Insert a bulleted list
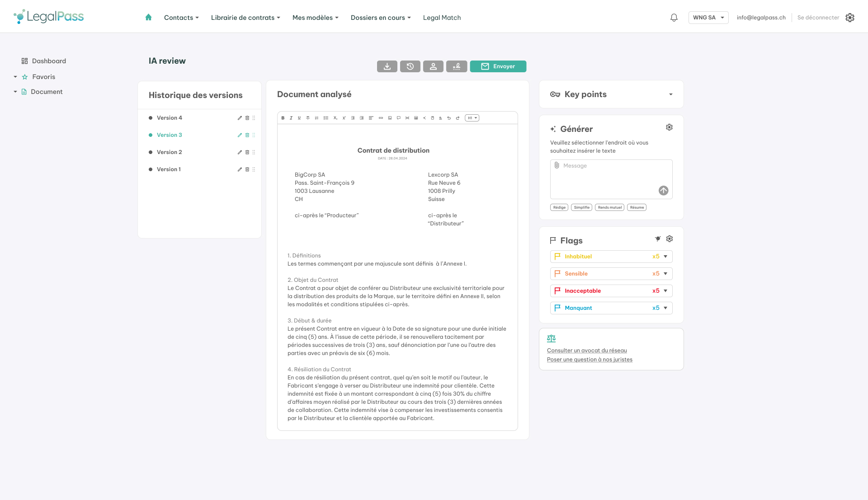The height and width of the screenshot is (500, 868). [x=326, y=118]
